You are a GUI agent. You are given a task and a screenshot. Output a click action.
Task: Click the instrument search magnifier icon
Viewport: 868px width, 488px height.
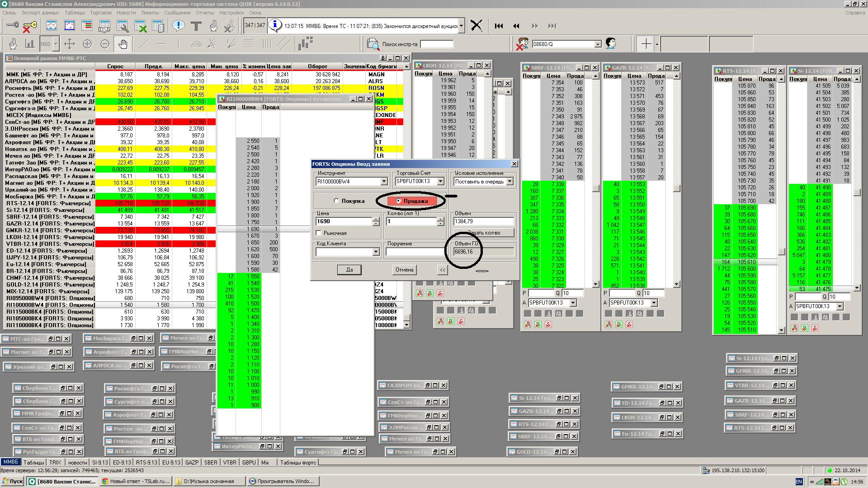point(373,44)
